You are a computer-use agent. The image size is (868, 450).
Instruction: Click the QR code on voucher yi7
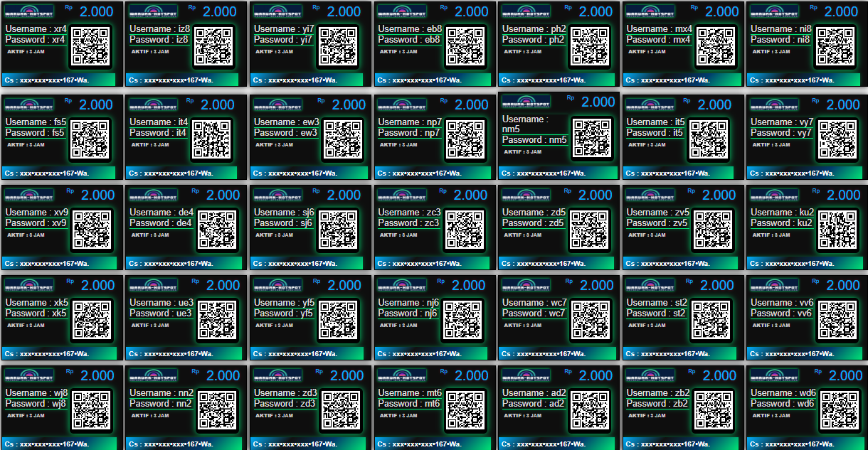[339, 46]
